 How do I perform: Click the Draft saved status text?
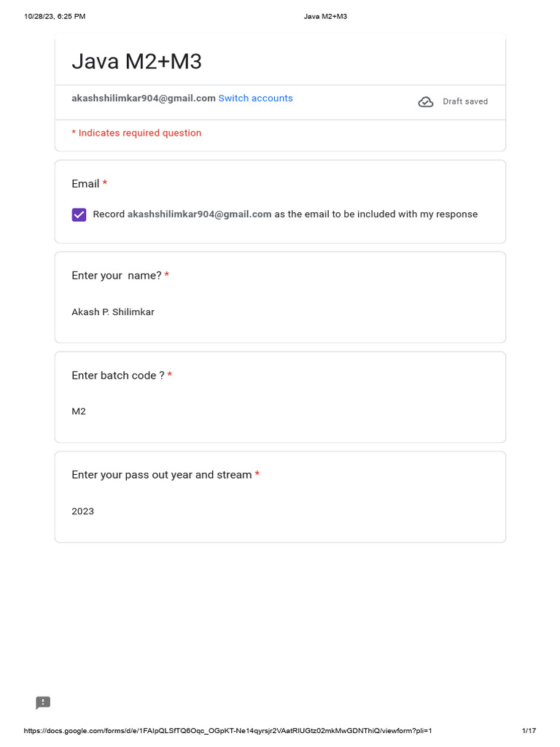tap(465, 102)
